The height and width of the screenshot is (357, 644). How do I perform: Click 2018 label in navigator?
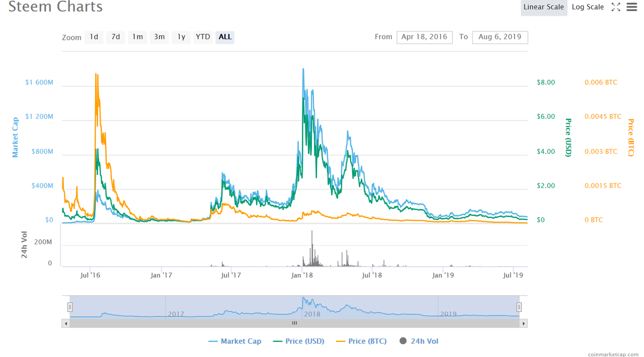coord(312,314)
